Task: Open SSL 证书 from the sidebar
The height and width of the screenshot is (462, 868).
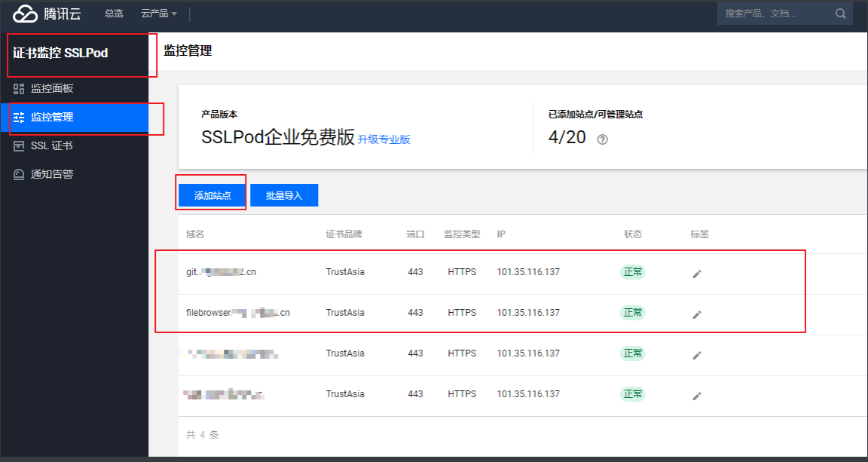Action: 53,147
